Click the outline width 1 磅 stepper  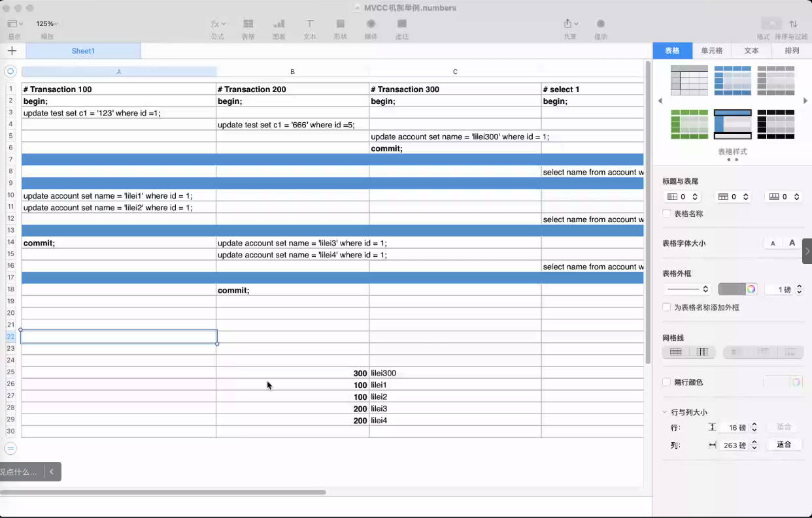click(x=799, y=289)
